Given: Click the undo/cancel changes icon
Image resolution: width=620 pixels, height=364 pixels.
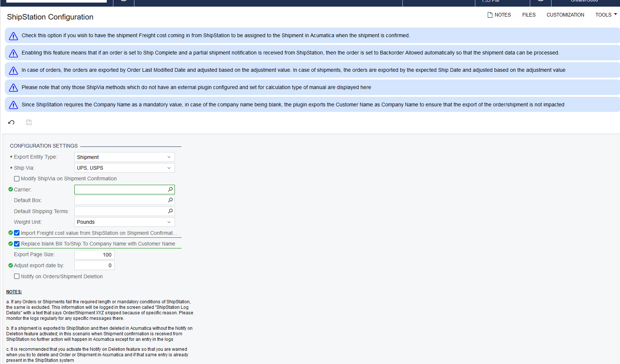Looking at the screenshot, I should coord(11,122).
